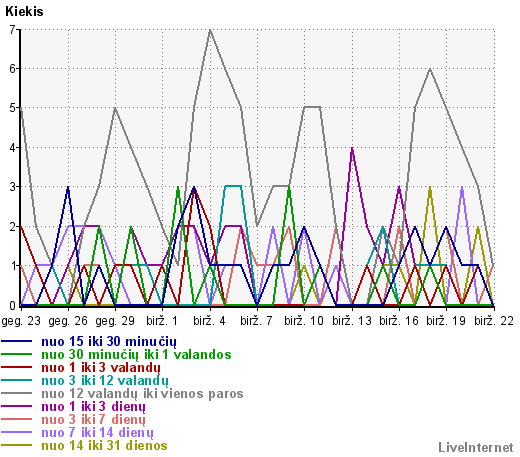Select legend label 'nuo 7 iki 14 dienų'
Viewport: 520px width, 457px height.
tap(97, 433)
